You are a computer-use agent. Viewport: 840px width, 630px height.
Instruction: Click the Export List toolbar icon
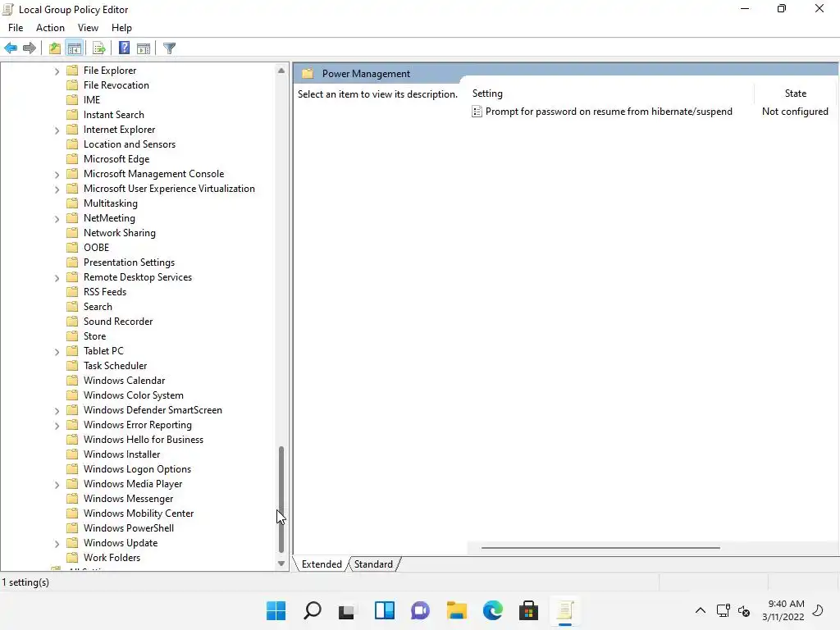click(99, 48)
